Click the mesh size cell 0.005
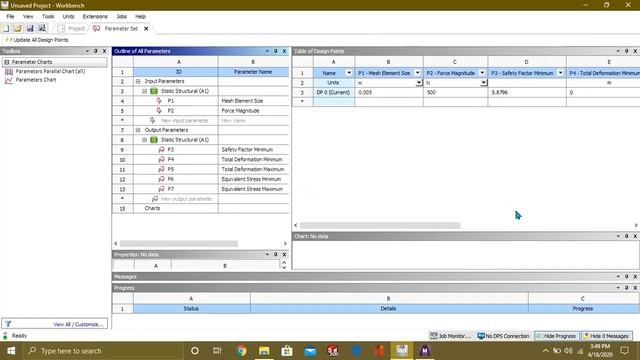 pyautogui.click(x=389, y=93)
